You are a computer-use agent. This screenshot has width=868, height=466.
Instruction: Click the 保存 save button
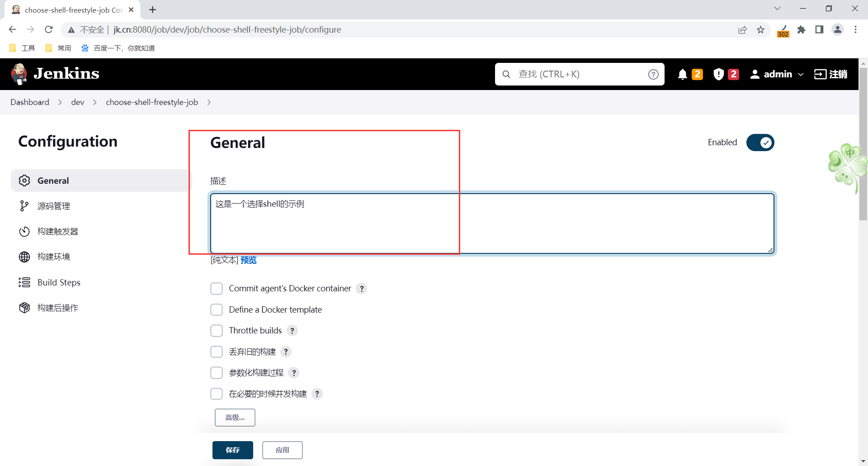pyautogui.click(x=233, y=450)
